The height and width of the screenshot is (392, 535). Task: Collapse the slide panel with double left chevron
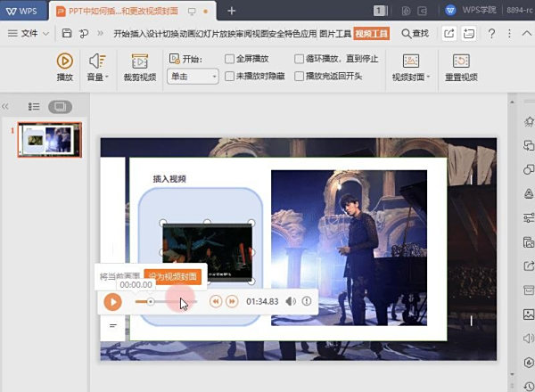tap(5, 107)
